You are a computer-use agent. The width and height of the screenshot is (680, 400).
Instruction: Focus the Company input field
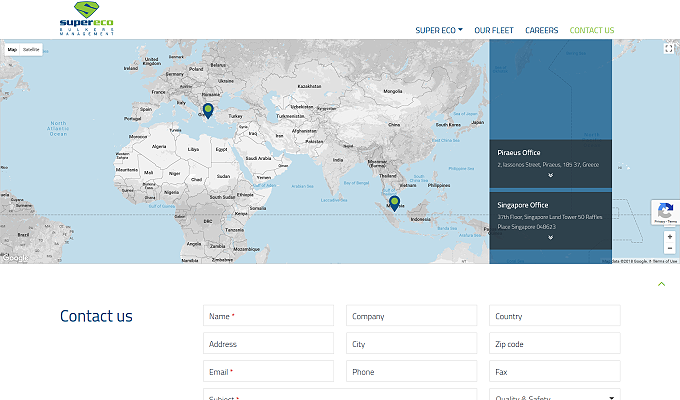412,315
